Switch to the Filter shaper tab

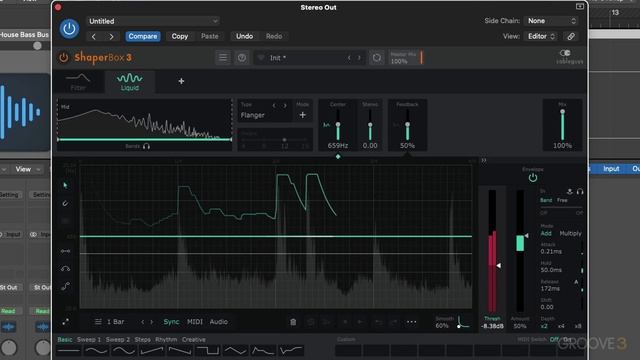point(78,82)
